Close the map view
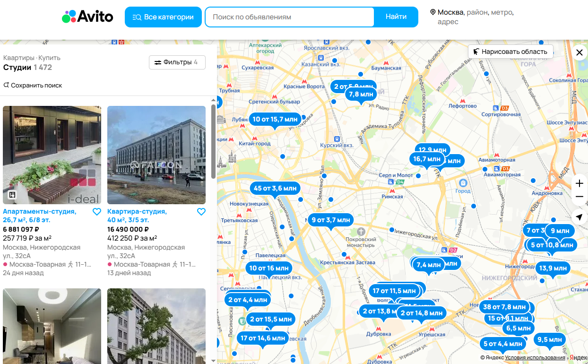This screenshot has height=364, width=588. [x=579, y=52]
